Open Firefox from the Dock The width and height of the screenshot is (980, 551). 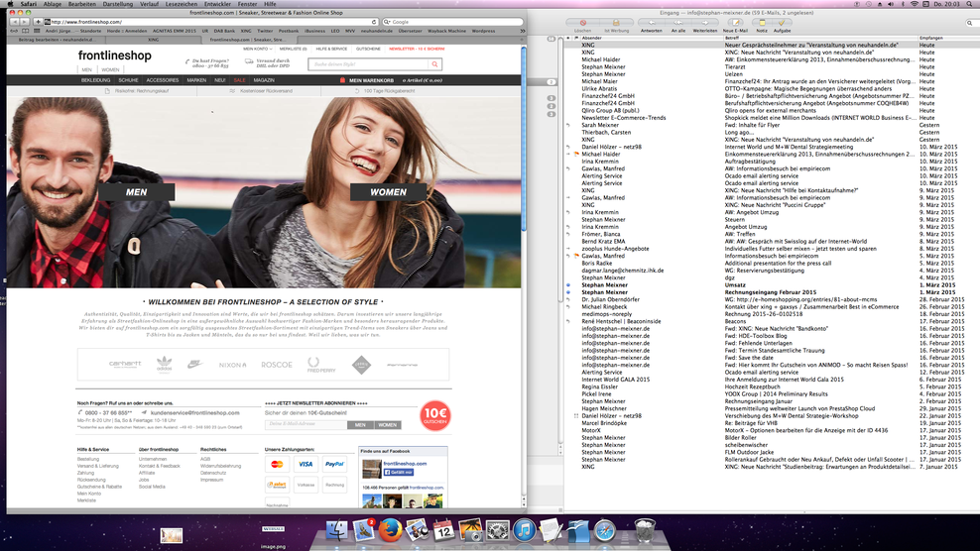pos(391,530)
